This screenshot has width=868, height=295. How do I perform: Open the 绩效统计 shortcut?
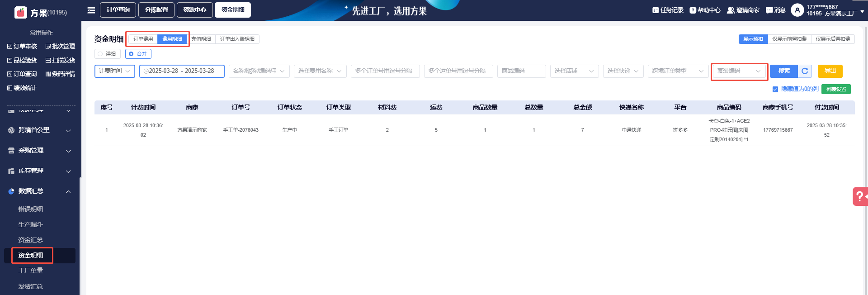22,88
